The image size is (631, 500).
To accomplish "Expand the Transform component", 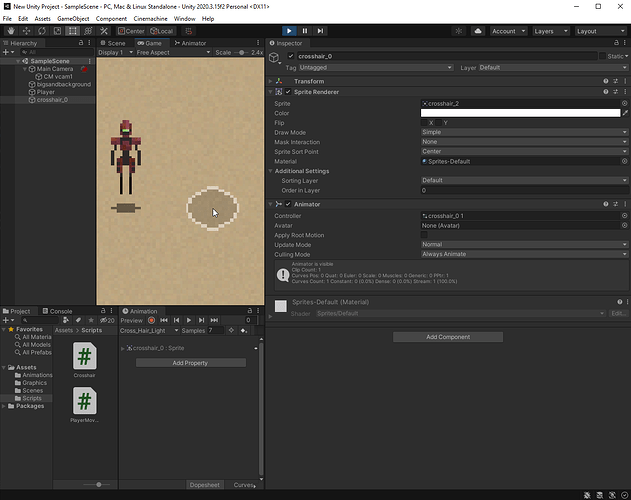I will (x=271, y=81).
